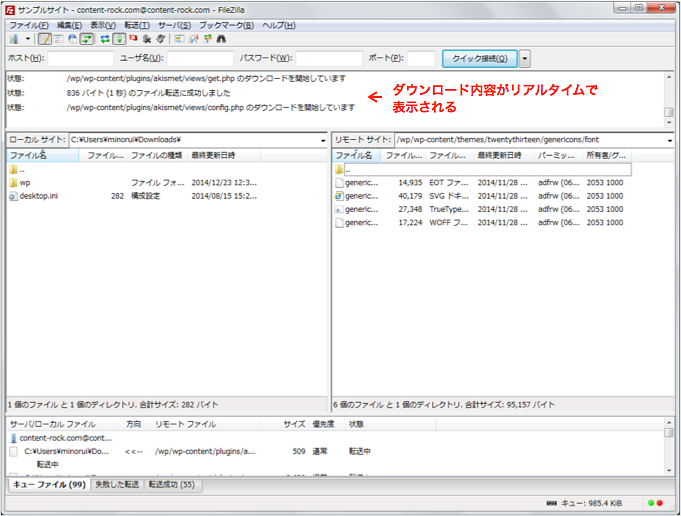
Task: Click the red activity LED indicator
Action: coord(660,503)
